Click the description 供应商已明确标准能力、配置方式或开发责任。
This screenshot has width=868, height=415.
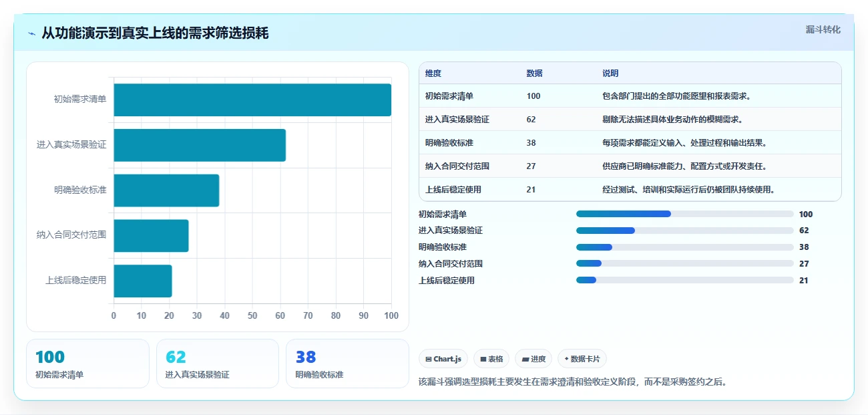coord(685,166)
